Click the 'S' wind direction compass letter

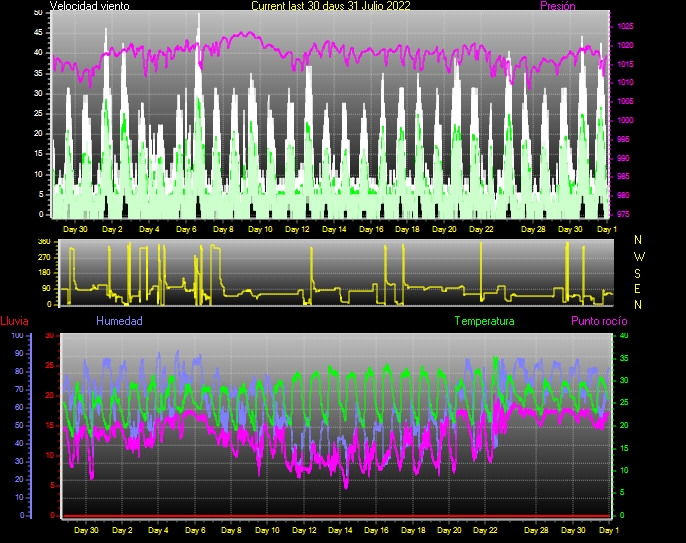pos(638,273)
